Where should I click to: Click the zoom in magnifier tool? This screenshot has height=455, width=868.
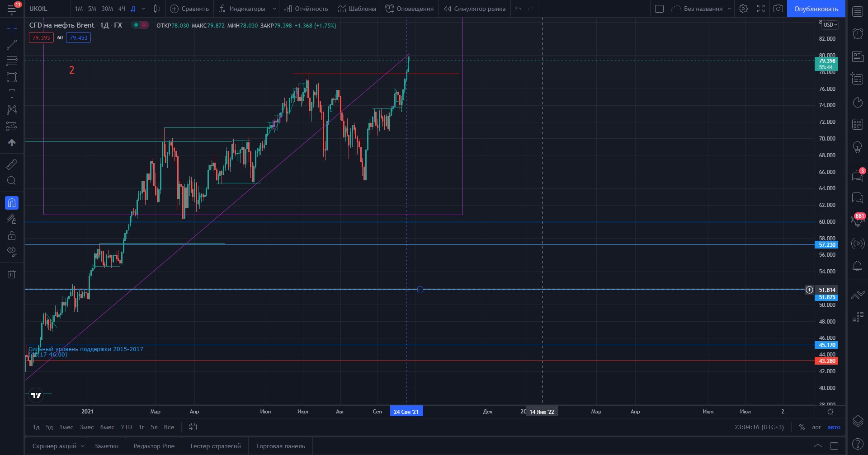click(12, 181)
